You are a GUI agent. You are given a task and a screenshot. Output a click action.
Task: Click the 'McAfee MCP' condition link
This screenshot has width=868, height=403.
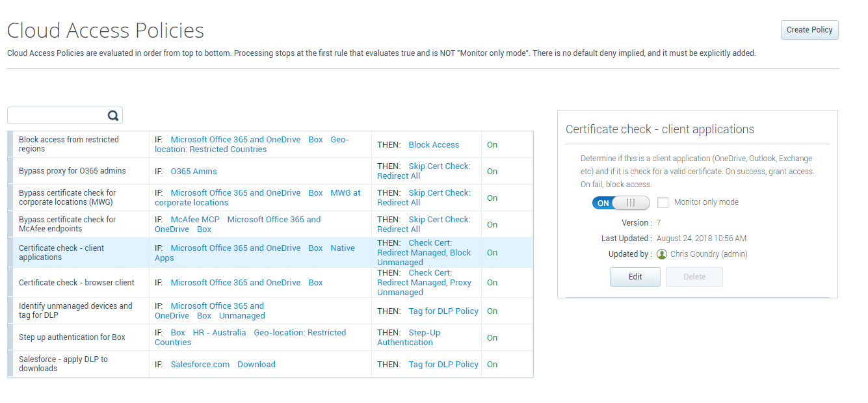pos(195,220)
